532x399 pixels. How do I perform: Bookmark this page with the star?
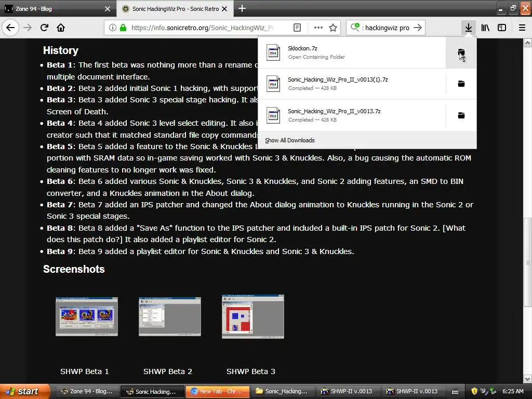(333, 28)
